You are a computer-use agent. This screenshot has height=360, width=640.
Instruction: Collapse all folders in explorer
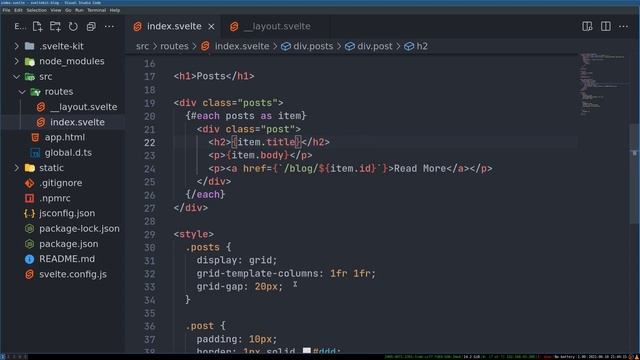pos(91,27)
